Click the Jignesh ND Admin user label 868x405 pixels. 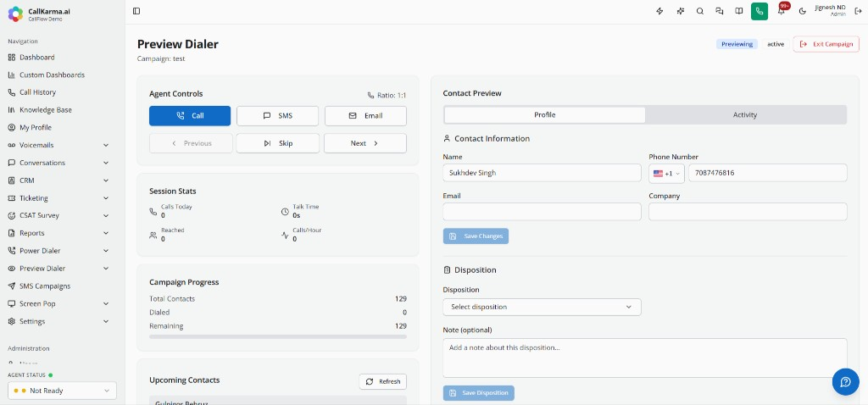pos(830,10)
